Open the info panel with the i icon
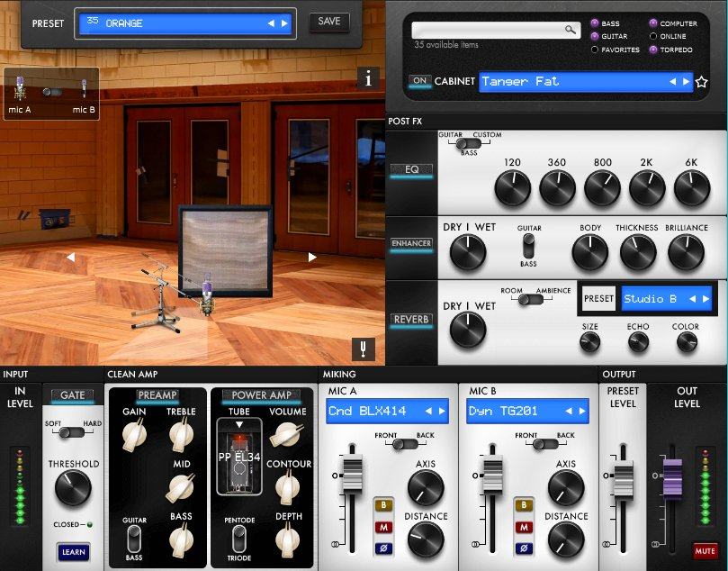Viewport: 728px width, 571px height. (x=368, y=78)
